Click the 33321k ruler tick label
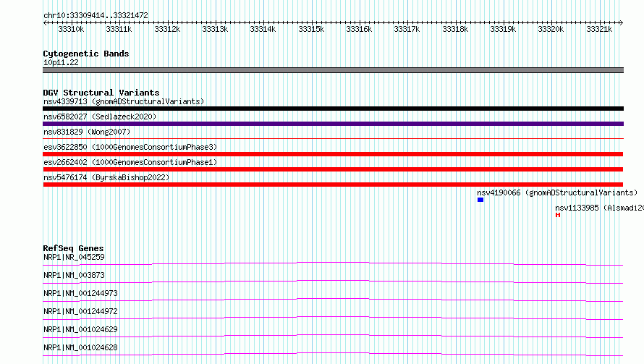This screenshot has width=644, height=364. pos(599,29)
